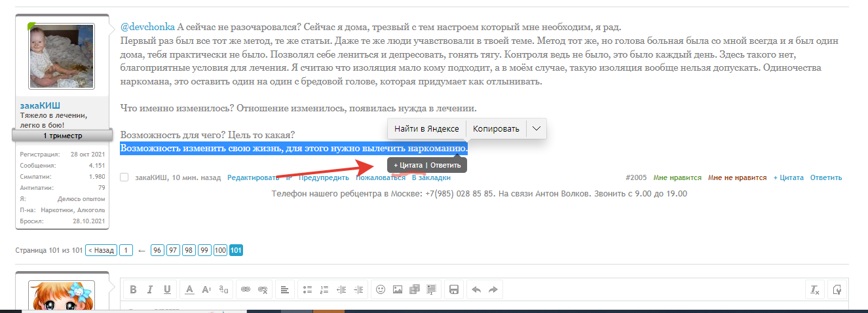Tick the checkbox next to post by закаКИШ
Screen dimensions: 868x313
coord(124,177)
